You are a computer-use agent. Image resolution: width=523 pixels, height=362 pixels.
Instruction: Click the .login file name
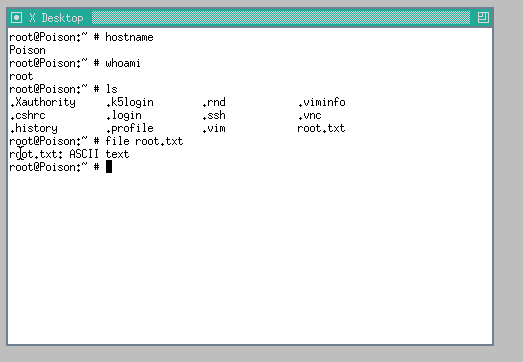124,115
